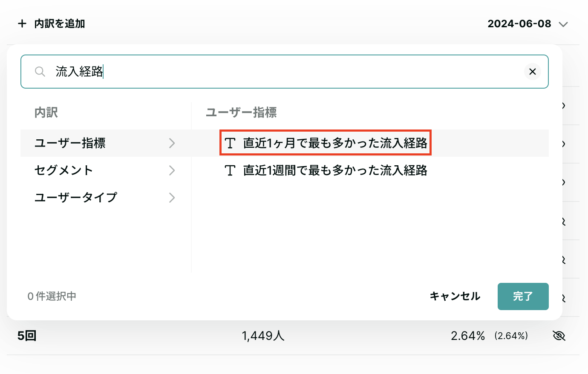Choose 直近1週間で最も多かった流入経路

click(x=335, y=170)
